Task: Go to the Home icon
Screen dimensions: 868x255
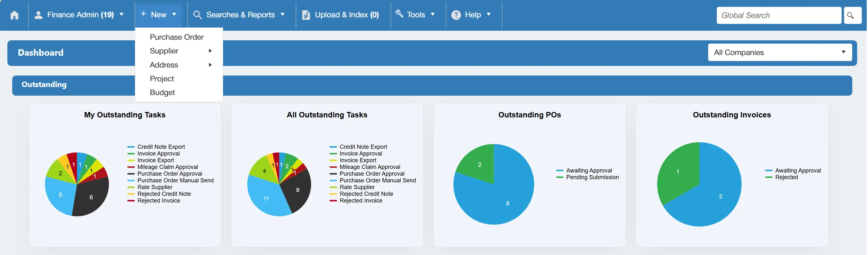Action: 14,15
